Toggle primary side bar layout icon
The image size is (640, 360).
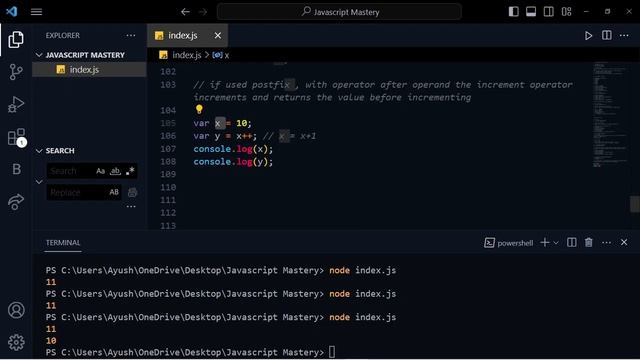tap(513, 12)
